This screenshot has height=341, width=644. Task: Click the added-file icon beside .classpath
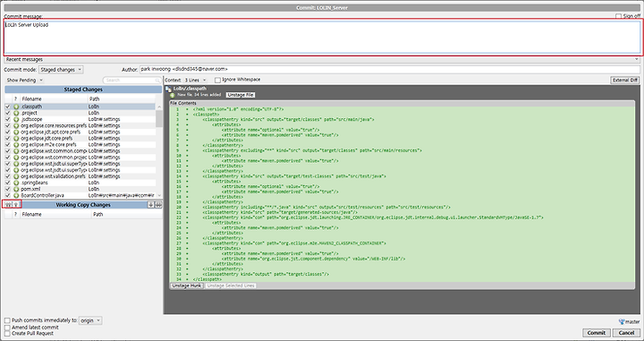16,107
